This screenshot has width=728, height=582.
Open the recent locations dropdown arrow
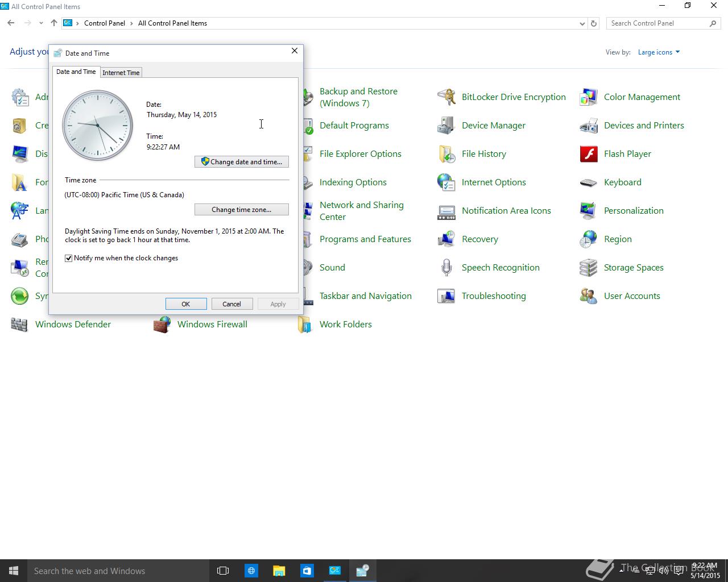point(41,23)
